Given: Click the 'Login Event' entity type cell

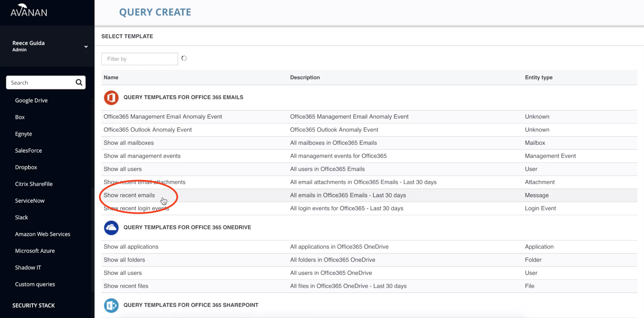Looking at the screenshot, I should pos(540,208).
